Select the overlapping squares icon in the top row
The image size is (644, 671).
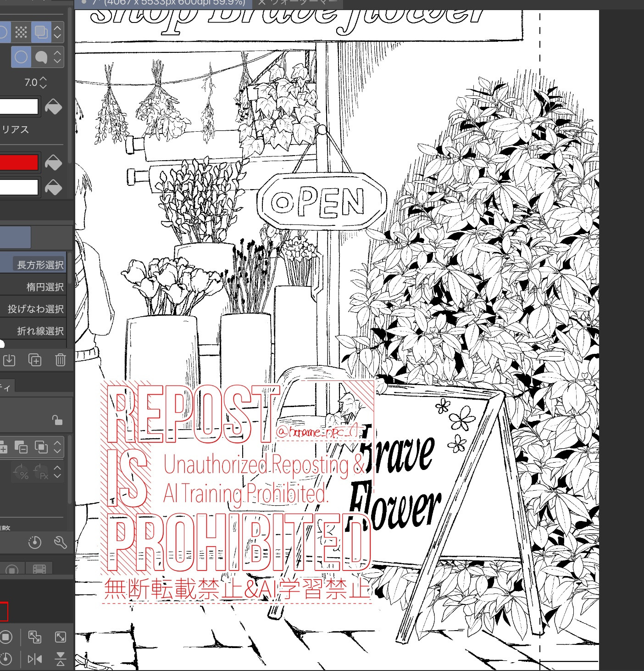tap(41, 32)
